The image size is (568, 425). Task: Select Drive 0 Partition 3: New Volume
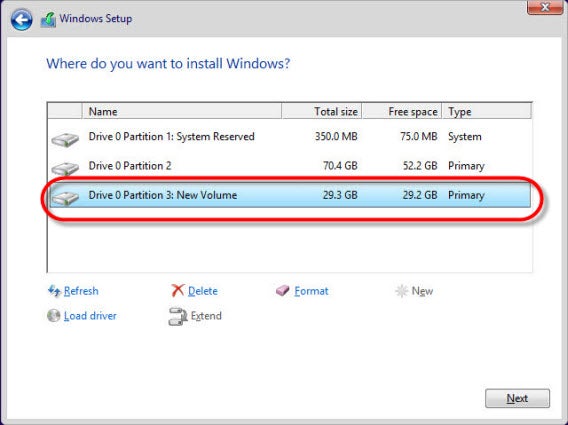click(290, 195)
